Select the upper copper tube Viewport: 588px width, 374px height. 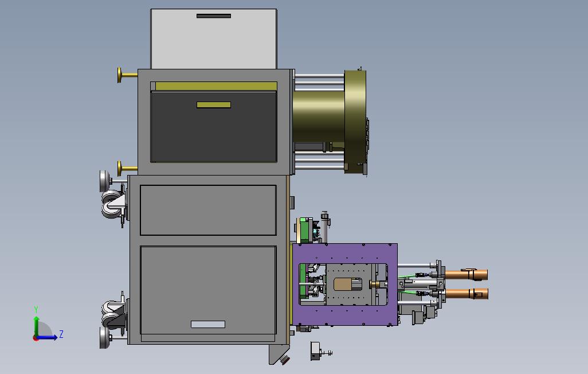tap(466, 275)
